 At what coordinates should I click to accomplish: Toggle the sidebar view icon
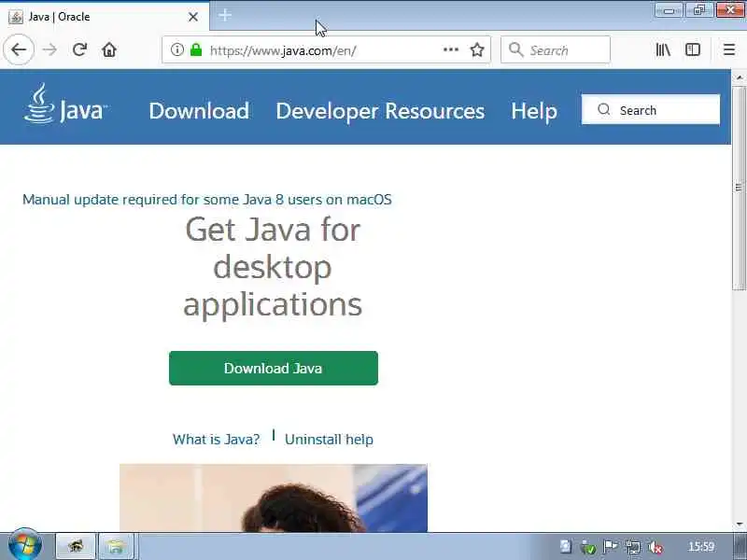tap(692, 49)
